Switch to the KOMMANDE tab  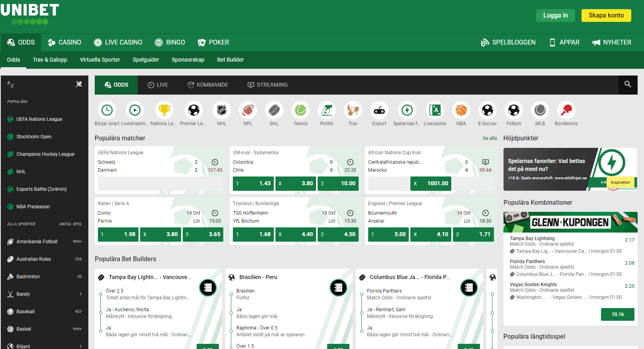pos(208,85)
